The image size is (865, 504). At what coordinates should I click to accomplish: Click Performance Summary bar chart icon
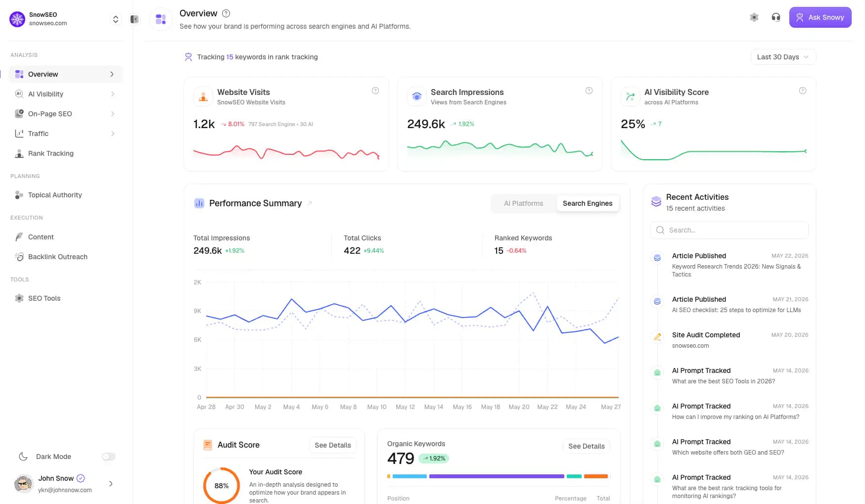coord(199,203)
